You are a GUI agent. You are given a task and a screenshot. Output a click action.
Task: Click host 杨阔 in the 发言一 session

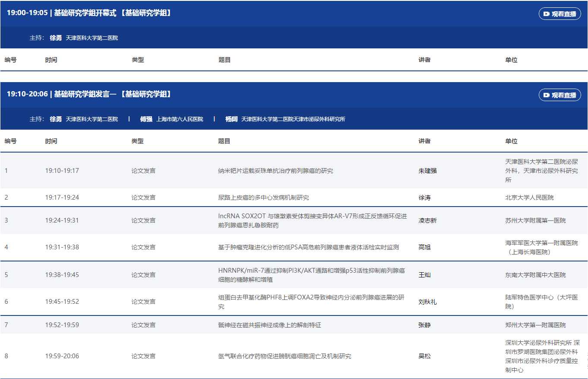(231, 119)
